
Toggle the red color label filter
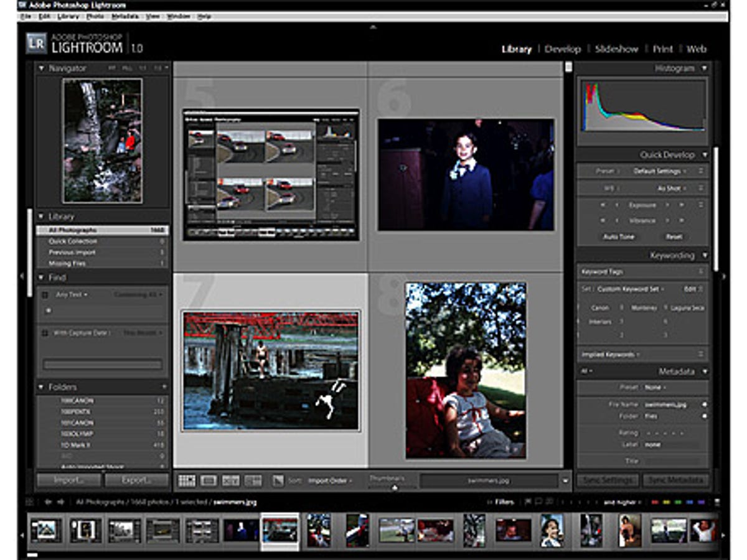654,502
